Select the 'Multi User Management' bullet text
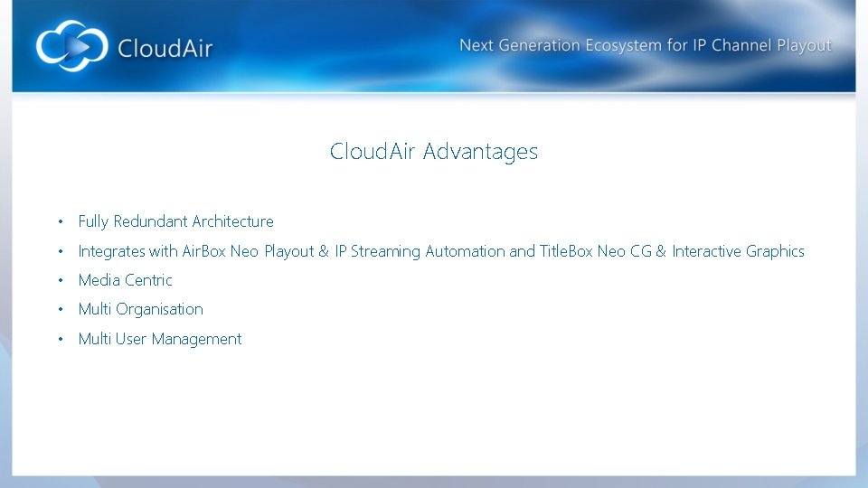 tap(160, 339)
